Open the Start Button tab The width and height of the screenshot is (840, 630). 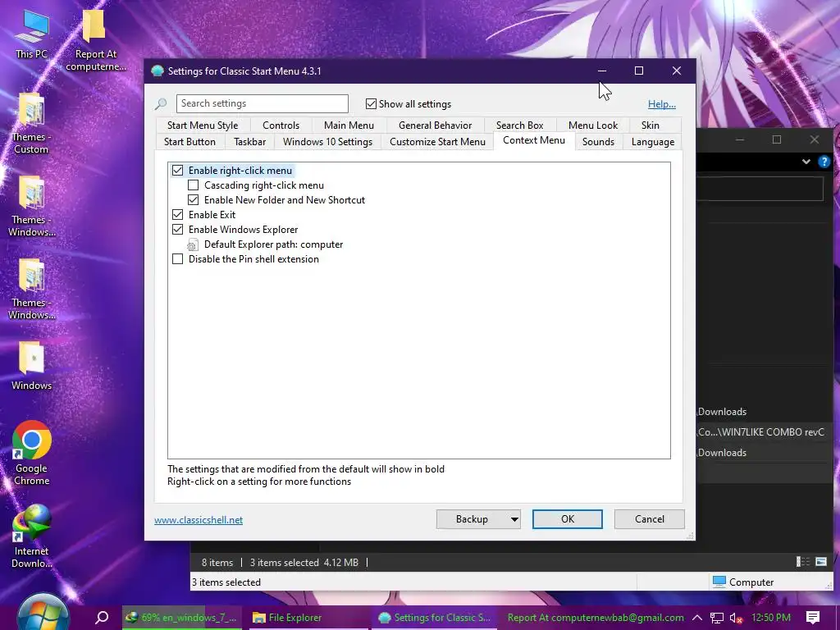pyautogui.click(x=189, y=142)
